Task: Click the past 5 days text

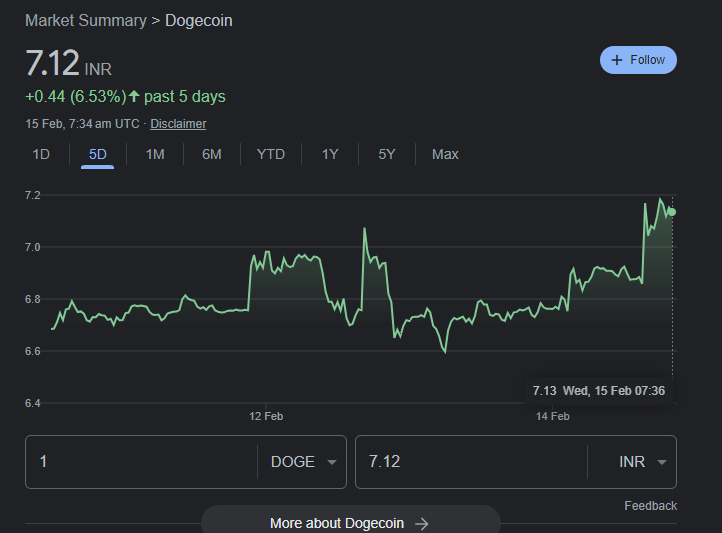Action: click(185, 97)
